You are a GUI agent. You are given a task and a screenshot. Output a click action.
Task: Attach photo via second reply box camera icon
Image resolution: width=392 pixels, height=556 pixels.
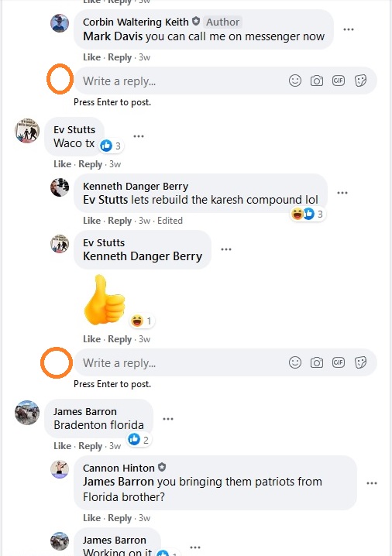click(x=316, y=362)
